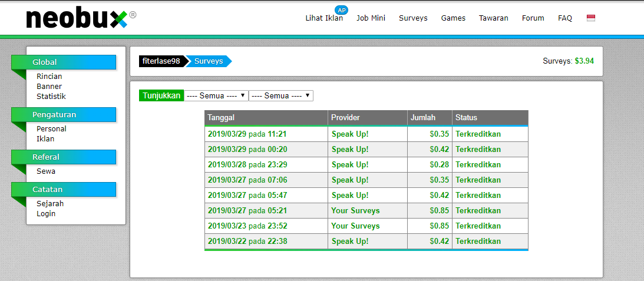The image size is (644, 281).
Task: Click the fiterlase98 breadcrumb
Action: 161,61
